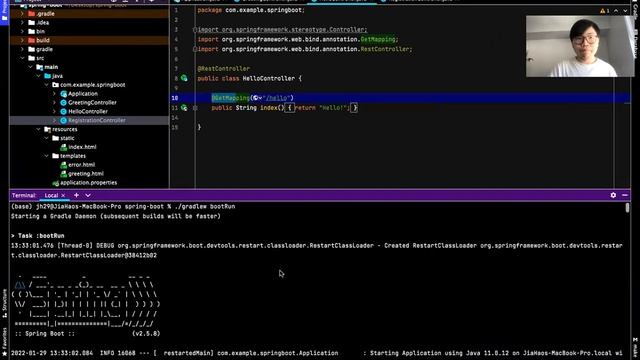The height and width of the screenshot is (360, 640).
Task: Click the application.properties file icon
Action: (56, 183)
